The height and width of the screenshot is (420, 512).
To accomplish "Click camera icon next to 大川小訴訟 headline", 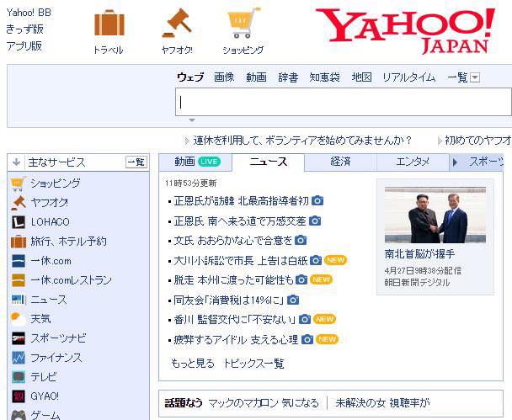I will [x=316, y=260].
